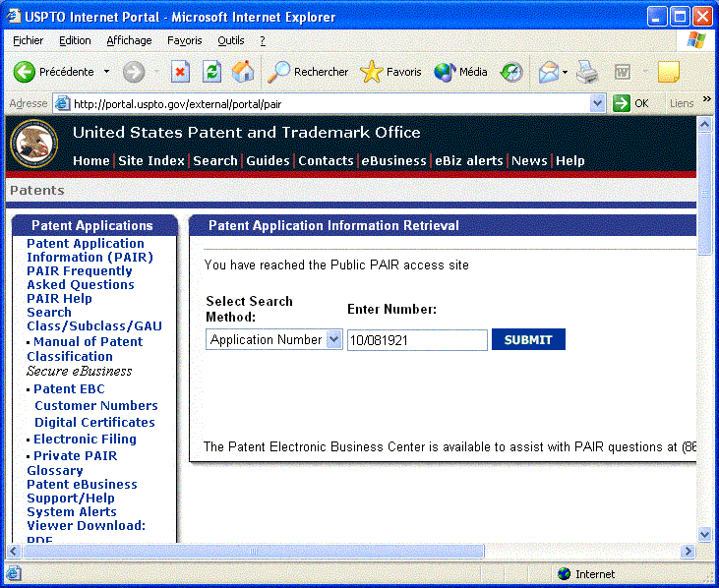
Task: Open the Application Number search method dropdown
Action: tap(334, 339)
